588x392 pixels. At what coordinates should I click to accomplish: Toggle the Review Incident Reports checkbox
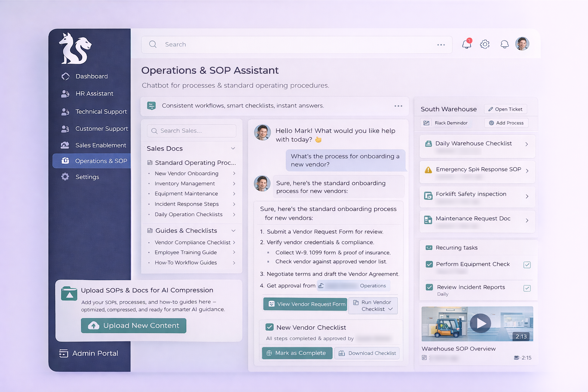[x=430, y=287]
